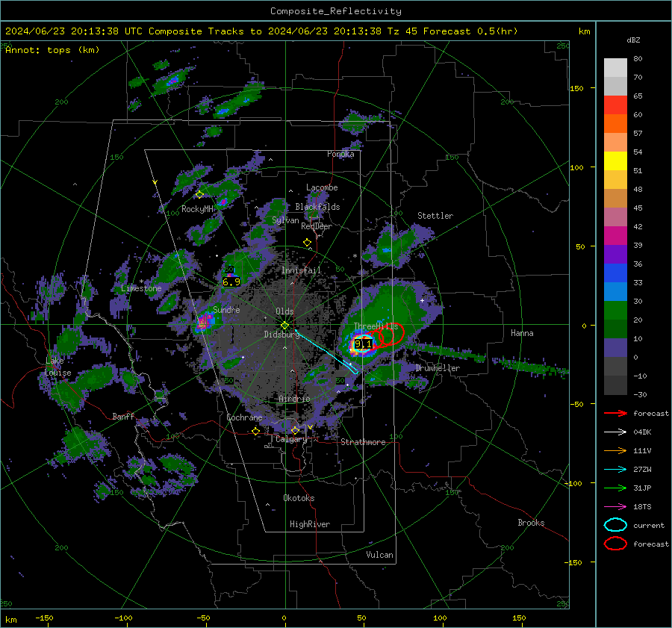Click the Airdrie city label
The image size is (672, 628).
point(294,399)
